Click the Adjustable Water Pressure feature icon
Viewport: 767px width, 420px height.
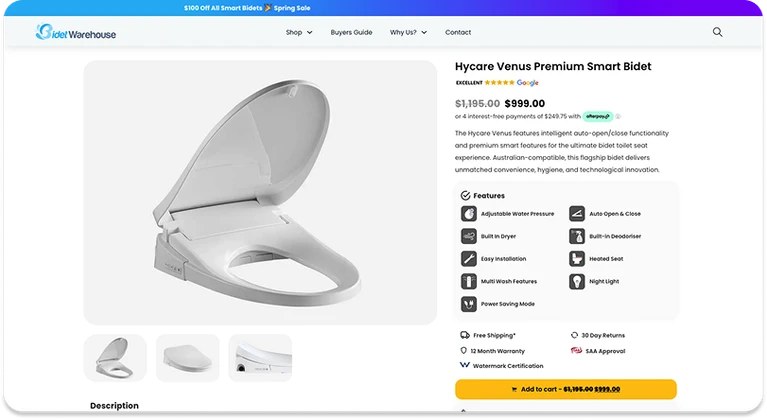[468, 213]
